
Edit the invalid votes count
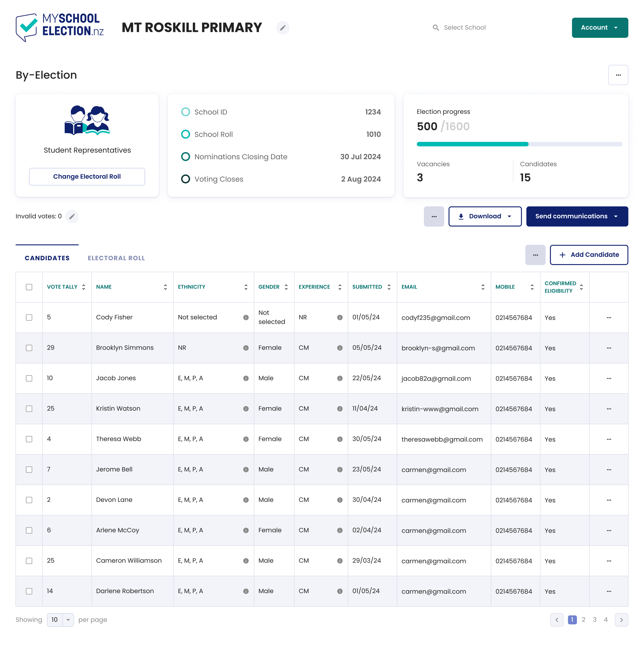coord(72,216)
